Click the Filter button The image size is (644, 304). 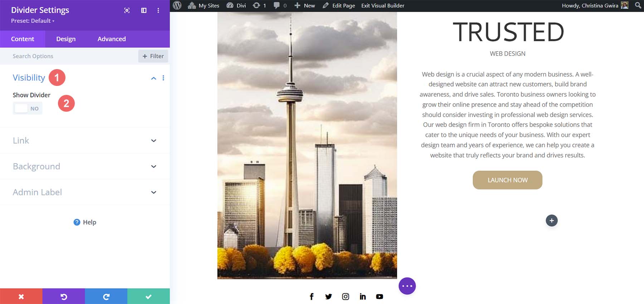click(x=153, y=56)
